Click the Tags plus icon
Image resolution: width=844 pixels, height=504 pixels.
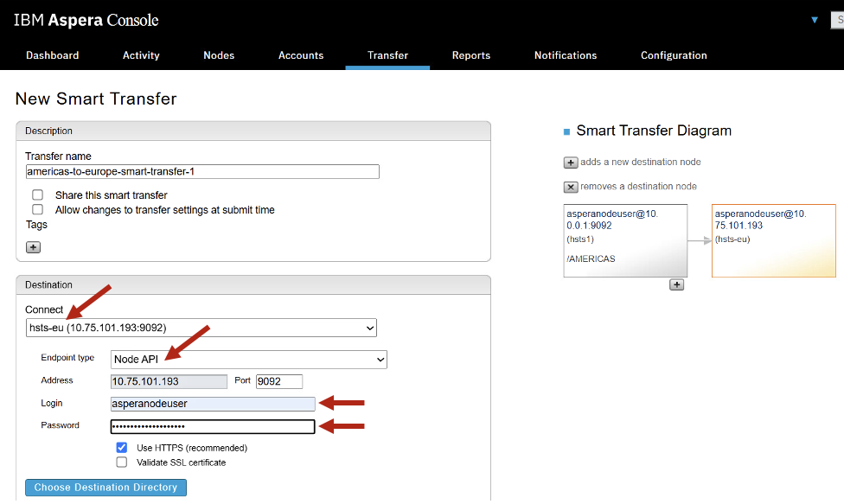coord(34,247)
